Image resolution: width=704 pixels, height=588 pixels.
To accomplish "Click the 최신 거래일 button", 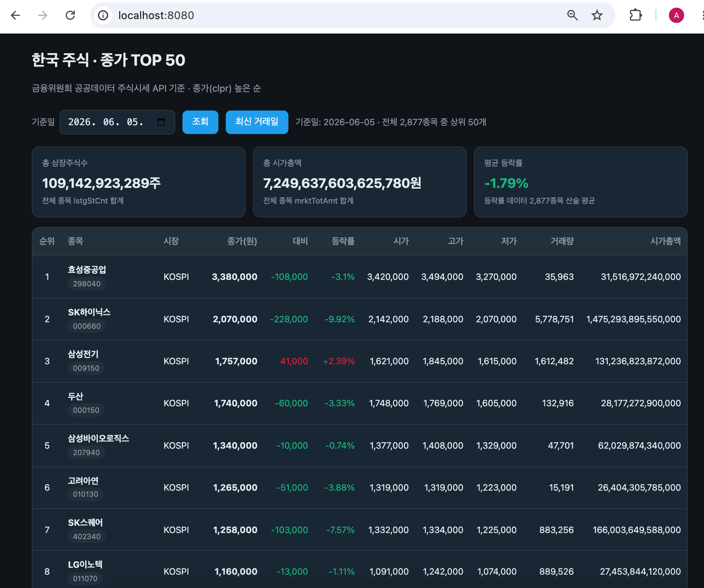I will click(257, 122).
